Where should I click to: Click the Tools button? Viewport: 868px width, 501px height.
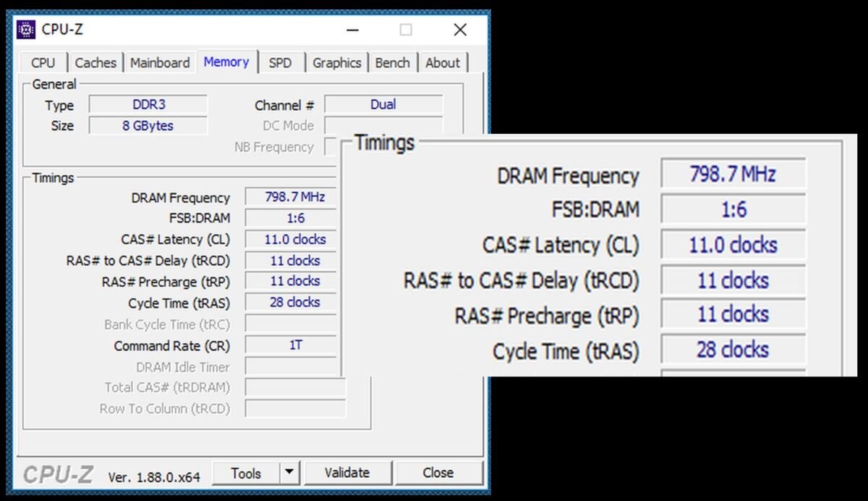[x=246, y=473]
